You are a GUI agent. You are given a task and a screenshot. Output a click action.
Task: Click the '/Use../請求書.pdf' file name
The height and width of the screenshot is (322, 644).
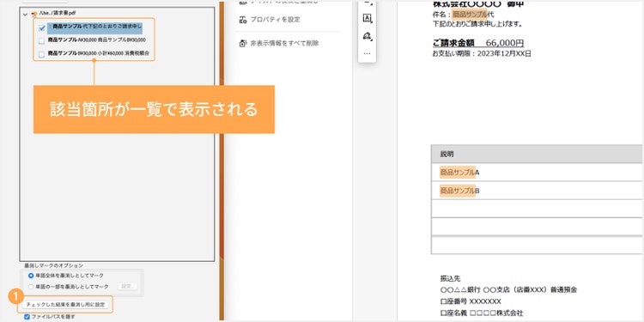point(58,13)
